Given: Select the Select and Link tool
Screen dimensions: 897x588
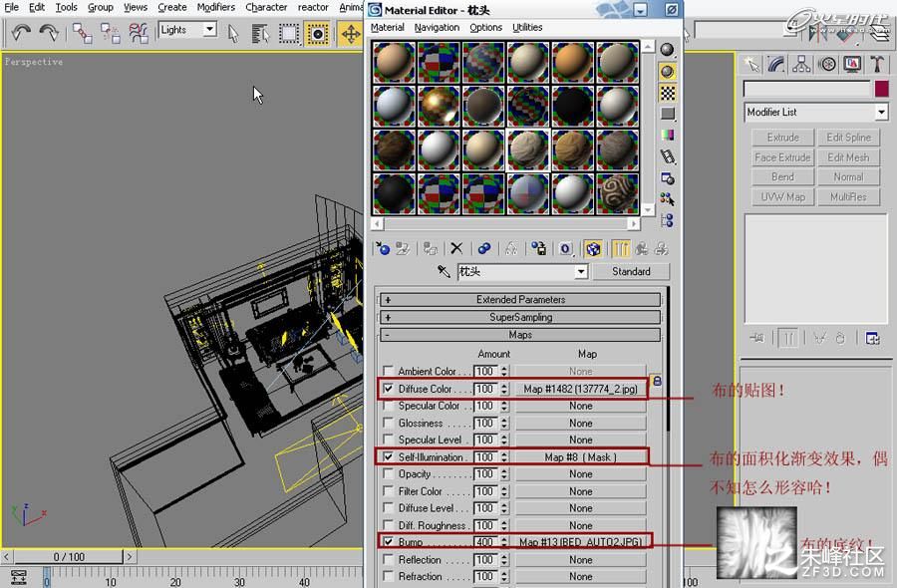Looking at the screenshot, I should 82,33.
